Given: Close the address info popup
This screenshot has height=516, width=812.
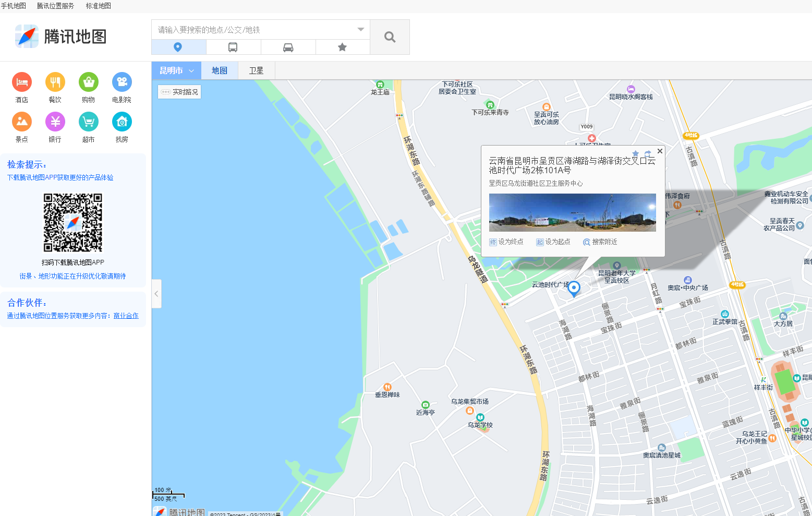Looking at the screenshot, I should (x=660, y=151).
